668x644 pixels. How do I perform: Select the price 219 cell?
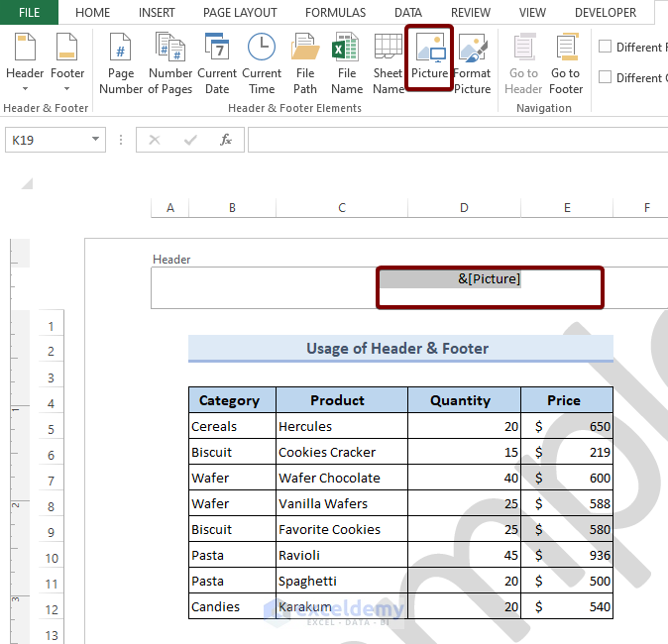(x=567, y=452)
